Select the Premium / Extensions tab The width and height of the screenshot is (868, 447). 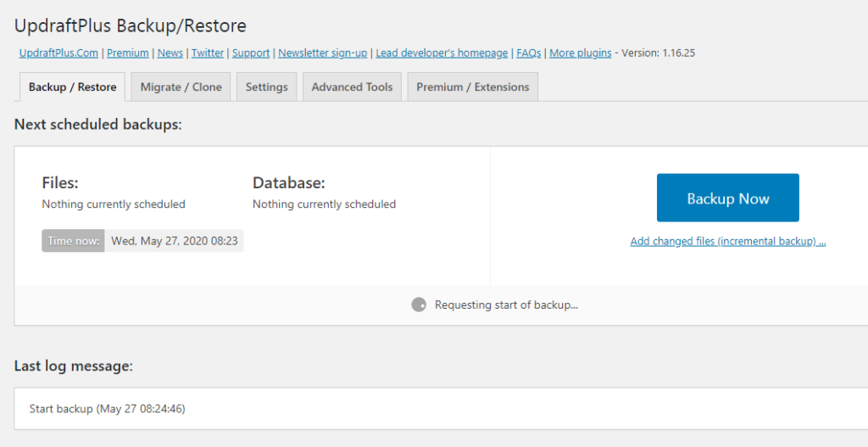(x=473, y=87)
